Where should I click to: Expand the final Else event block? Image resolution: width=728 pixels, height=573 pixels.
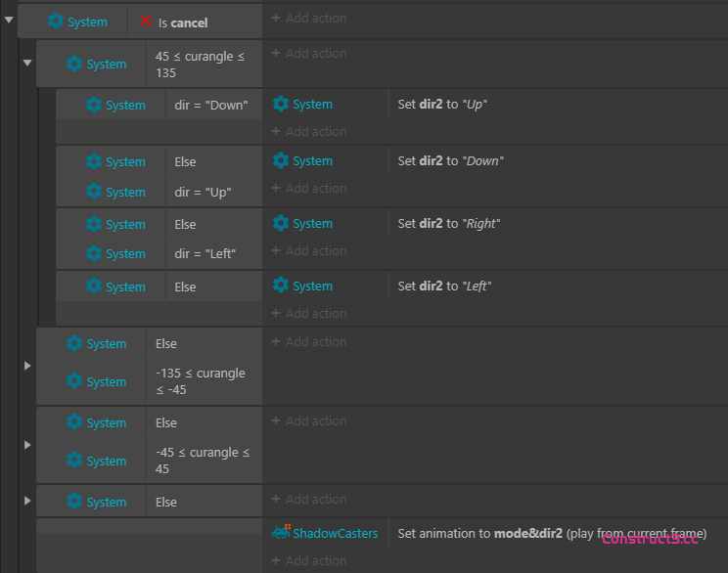(x=27, y=501)
